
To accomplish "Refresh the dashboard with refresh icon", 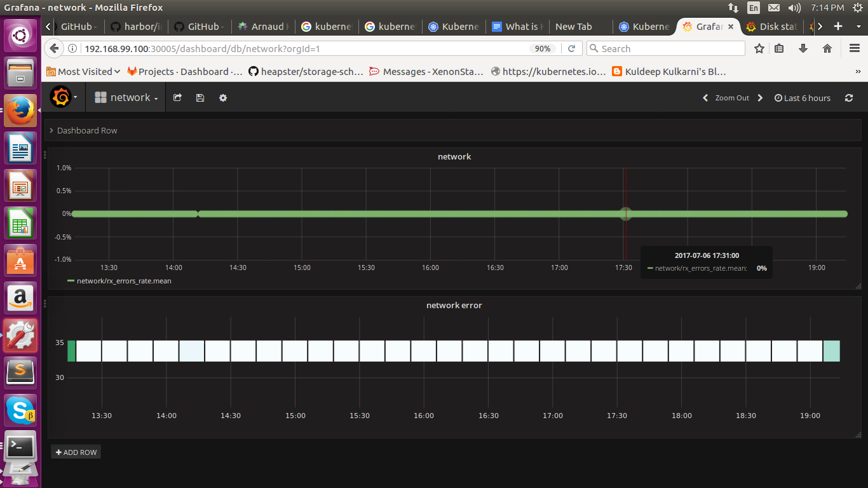I will pos(849,98).
